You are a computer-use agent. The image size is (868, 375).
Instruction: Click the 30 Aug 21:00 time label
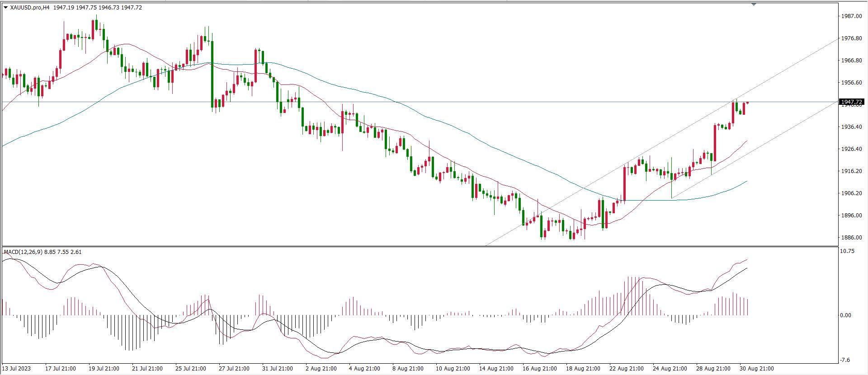click(756, 369)
